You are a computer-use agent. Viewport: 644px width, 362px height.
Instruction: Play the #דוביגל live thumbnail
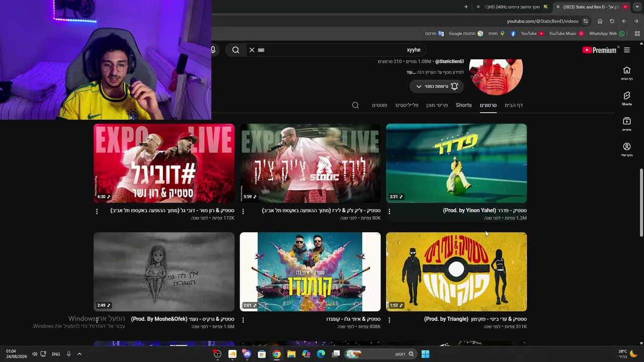(164, 163)
